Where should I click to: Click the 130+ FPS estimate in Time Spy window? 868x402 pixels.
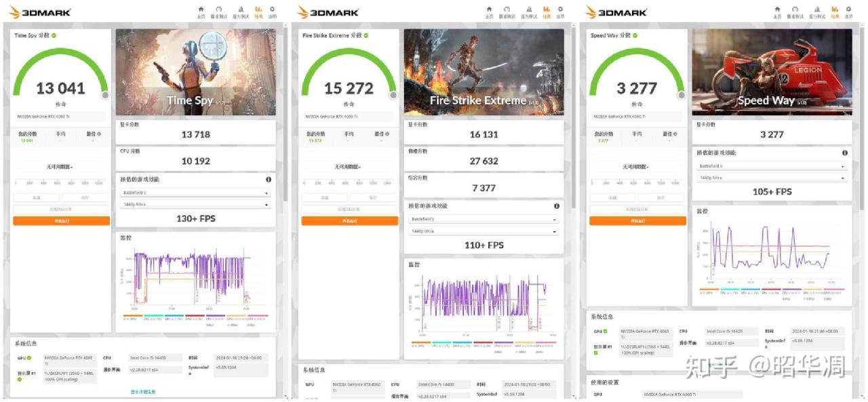click(x=196, y=219)
